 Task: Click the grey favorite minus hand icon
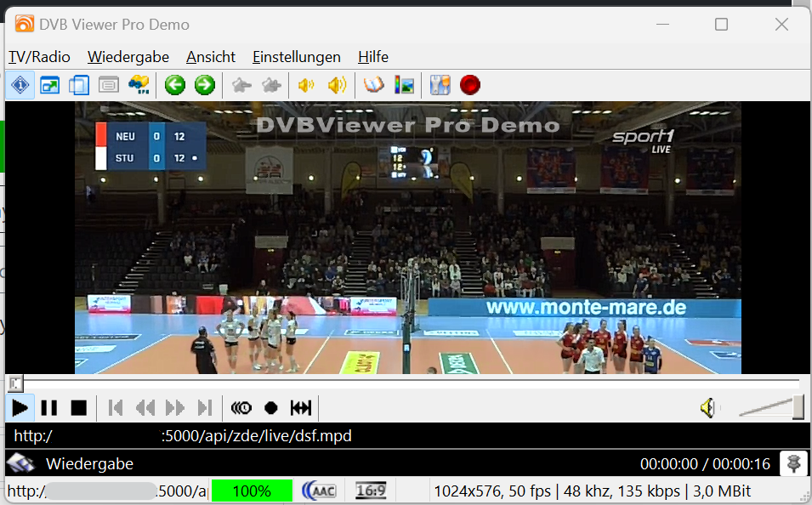pyautogui.click(x=241, y=85)
